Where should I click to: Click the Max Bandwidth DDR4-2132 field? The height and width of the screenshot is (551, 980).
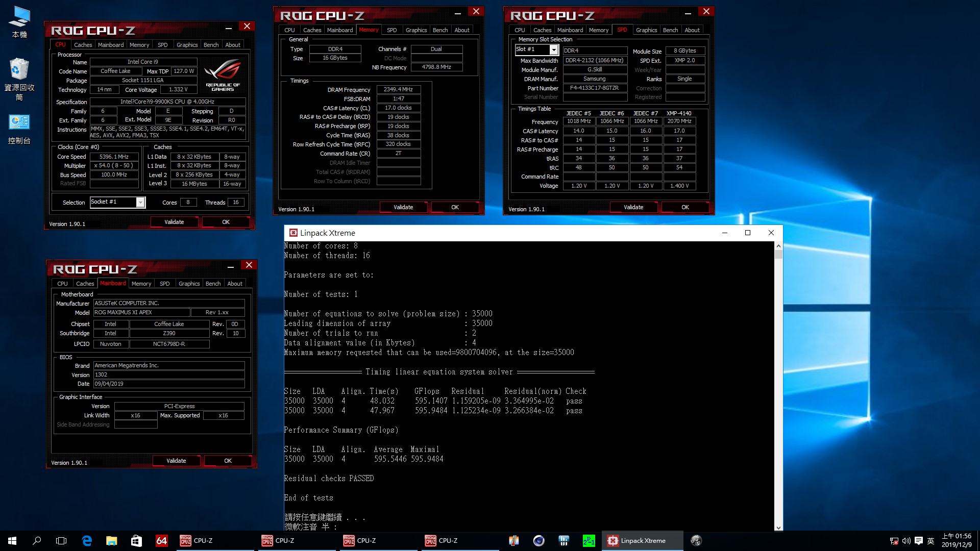coord(595,60)
